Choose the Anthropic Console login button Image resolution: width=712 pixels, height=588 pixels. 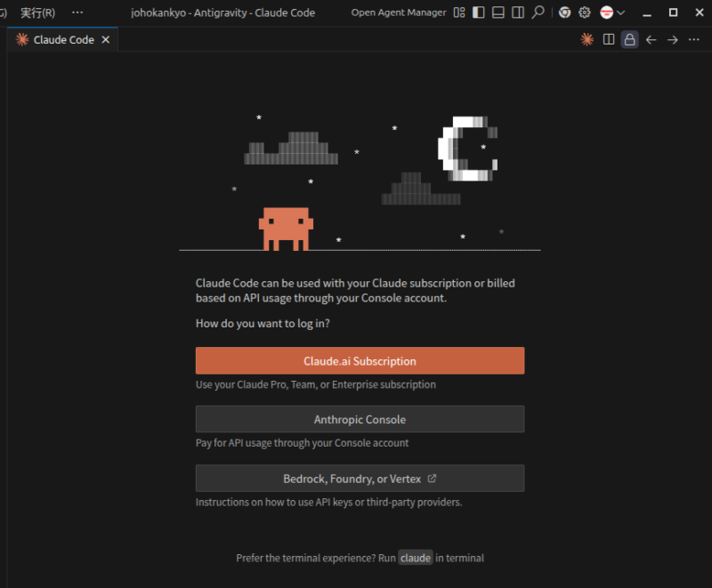coord(360,419)
